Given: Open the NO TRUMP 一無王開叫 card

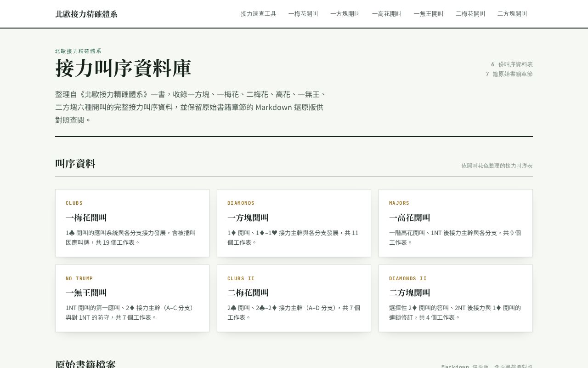Looking at the screenshot, I should [x=132, y=298].
